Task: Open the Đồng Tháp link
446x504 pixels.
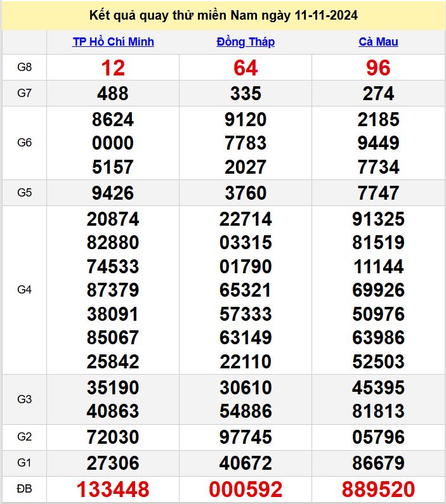Action: [246, 42]
